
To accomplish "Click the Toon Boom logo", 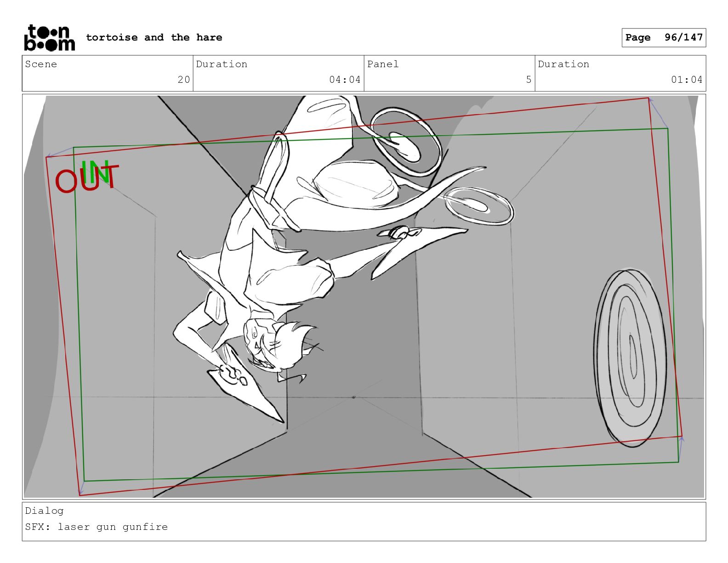I will 49,37.
